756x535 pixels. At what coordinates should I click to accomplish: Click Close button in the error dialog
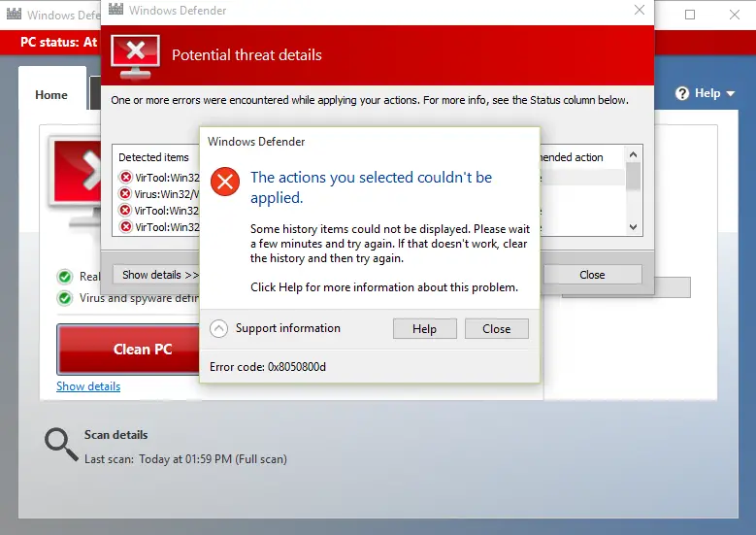[x=497, y=329]
